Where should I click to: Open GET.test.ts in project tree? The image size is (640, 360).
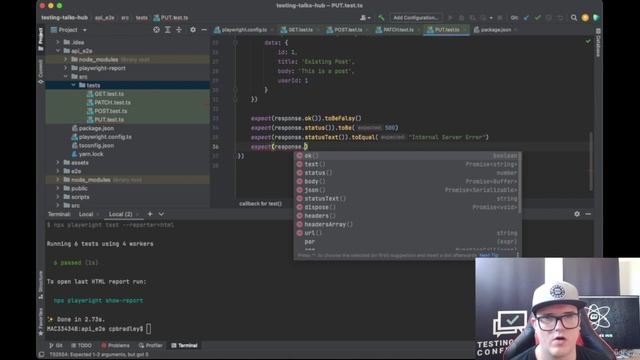tap(109, 94)
